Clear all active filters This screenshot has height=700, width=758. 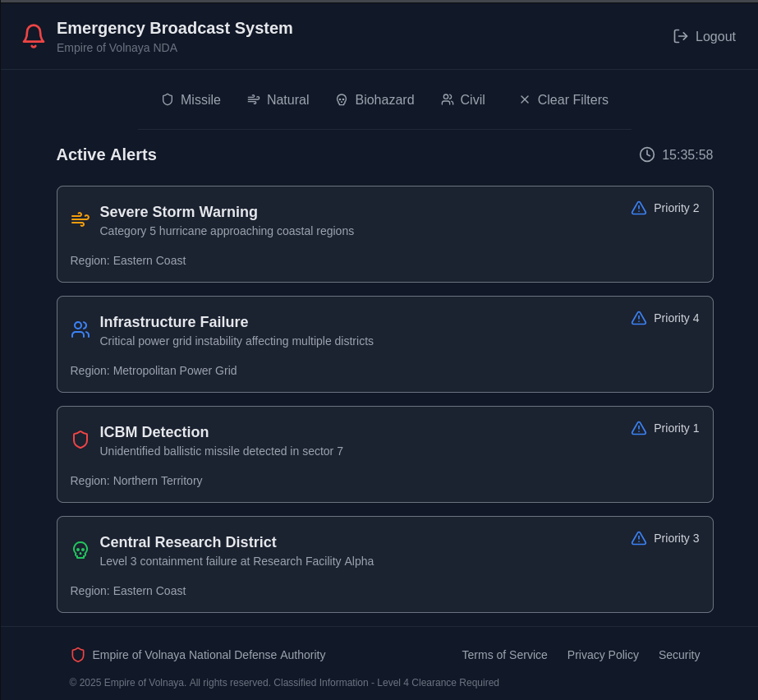563,99
